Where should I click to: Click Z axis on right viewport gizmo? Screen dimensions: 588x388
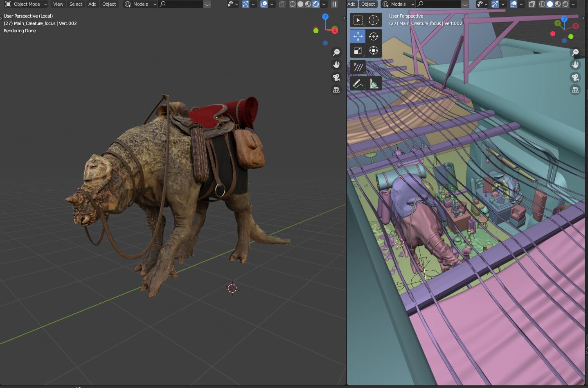564,19
